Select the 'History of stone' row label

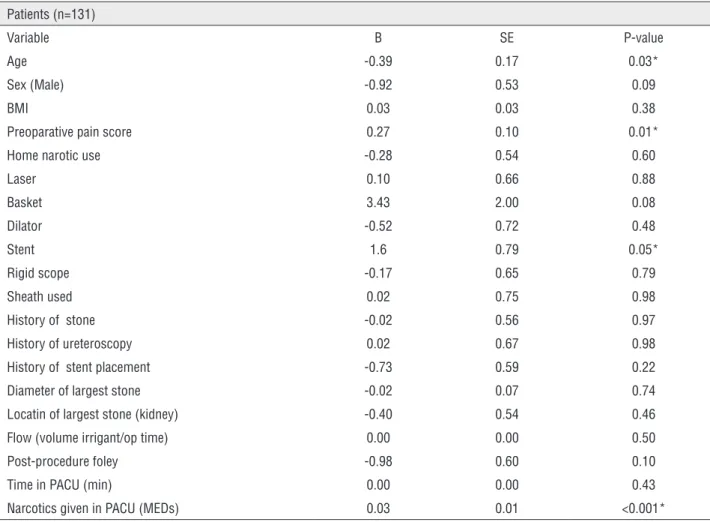pos(51,320)
